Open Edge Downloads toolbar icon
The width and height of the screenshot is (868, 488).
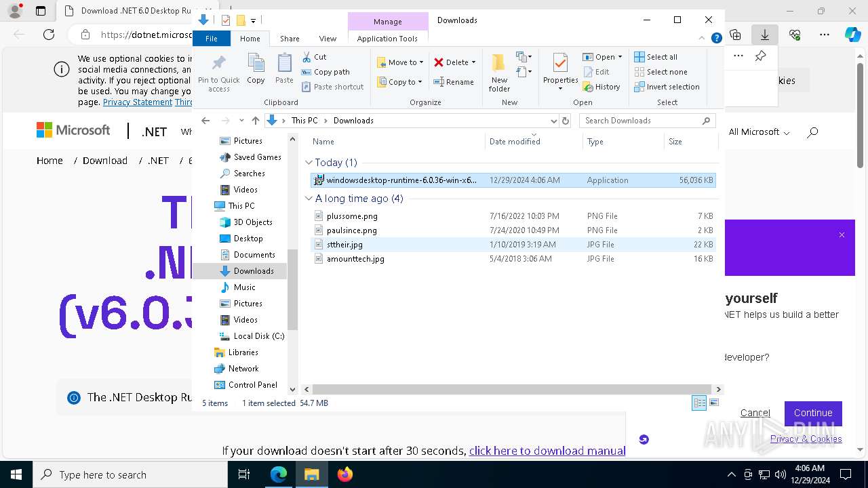click(765, 34)
